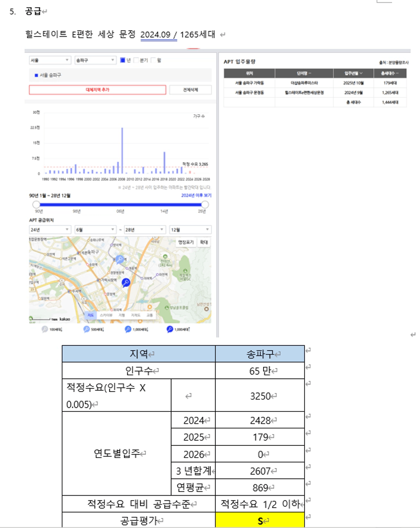
Task: Click the right handle of the year range slider
Action: (x=205, y=205)
